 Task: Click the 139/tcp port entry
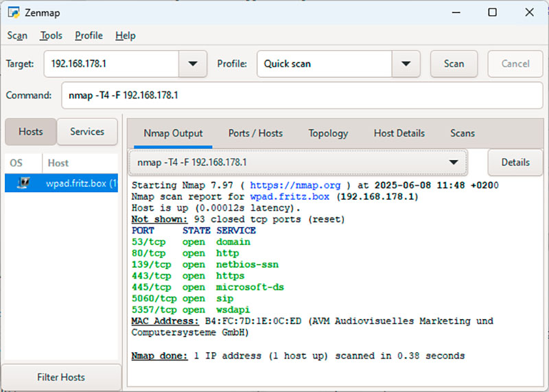click(x=151, y=264)
